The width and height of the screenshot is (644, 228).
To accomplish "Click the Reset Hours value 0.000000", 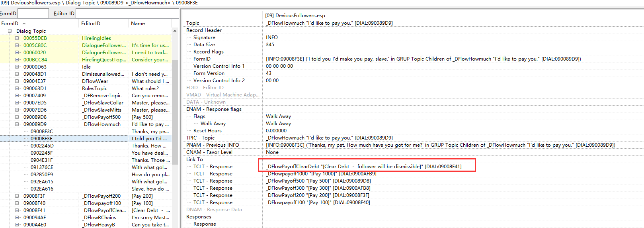I will tap(276, 130).
